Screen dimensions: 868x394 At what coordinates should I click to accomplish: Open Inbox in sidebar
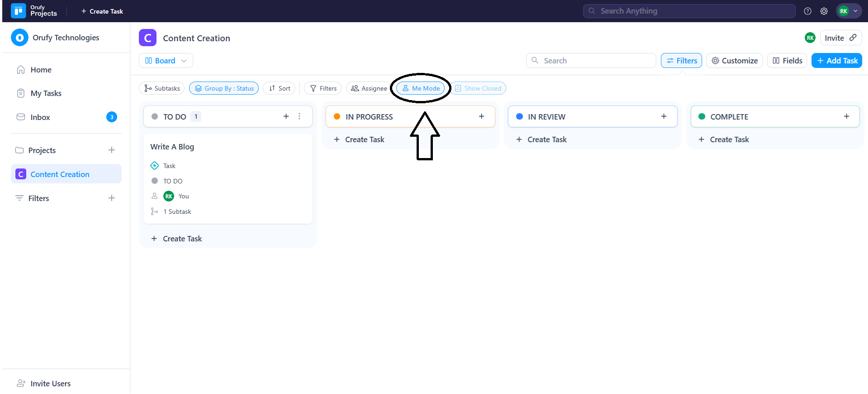[x=40, y=117]
